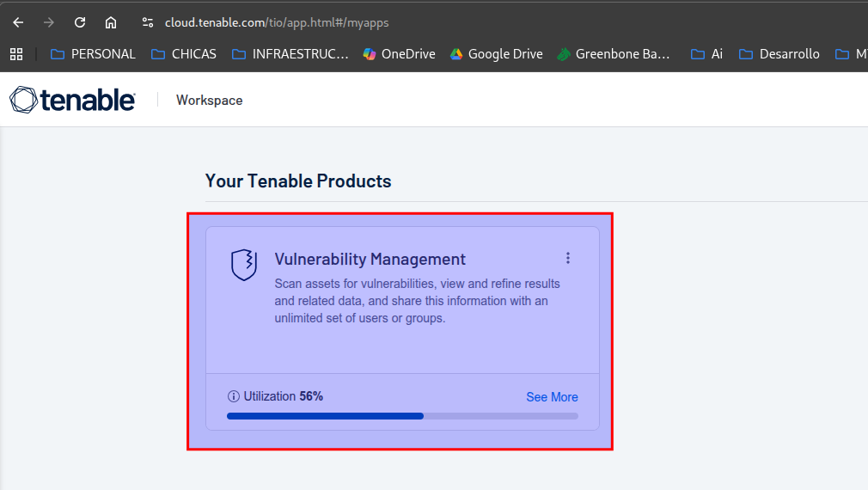Click the See More link
The height and width of the screenshot is (490, 868).
(x=552, y=397)
